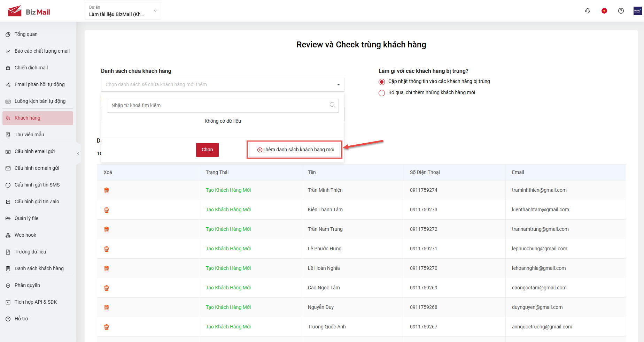This screenshot has height=342, width=644.
Task: Click email lehoannghia@gmail.com
Action: pos(539,268)
